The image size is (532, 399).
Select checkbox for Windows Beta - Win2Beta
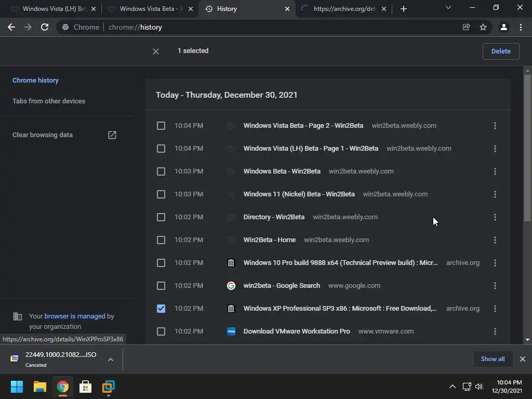click(x=161, y=171)
